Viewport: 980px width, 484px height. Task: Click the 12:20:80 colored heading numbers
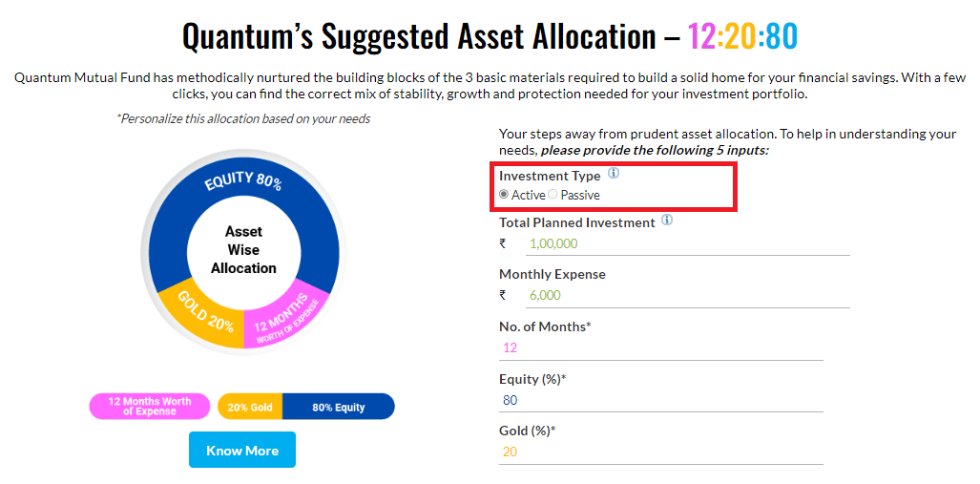click(x=742, y=35)
